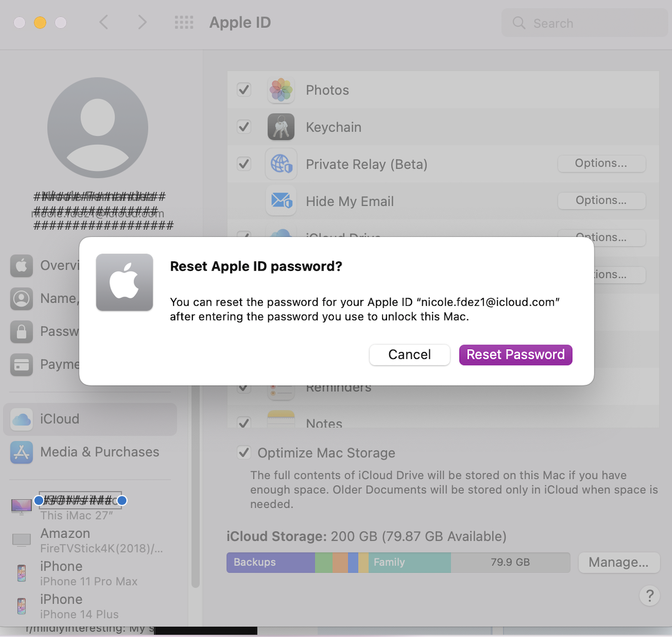This screenshot has height=637, width=672.
Task: Click the profile avatar picture
Action: 98,128
